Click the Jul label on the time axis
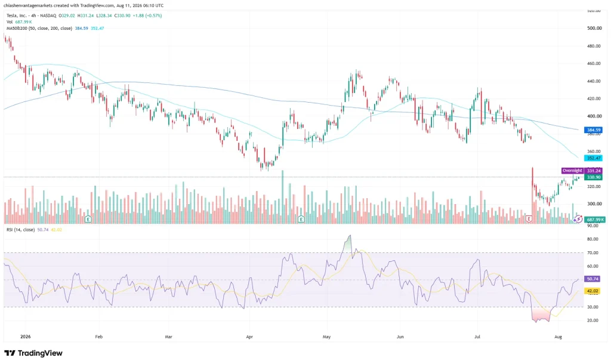The image size is (611, 364). (x=477, y=337)
